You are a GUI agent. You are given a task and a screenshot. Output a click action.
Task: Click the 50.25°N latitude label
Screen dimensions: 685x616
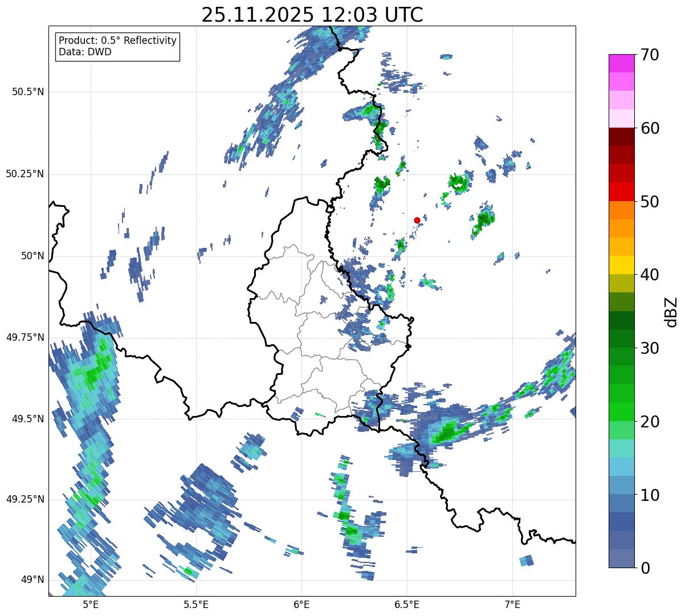pyautogui.click(x=25, y=174)
